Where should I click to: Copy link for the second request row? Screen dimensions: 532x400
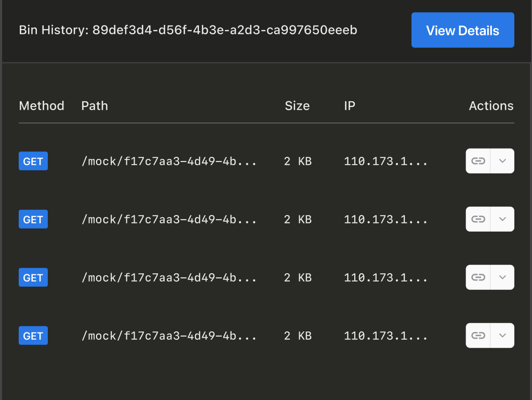click(x=478, y=219)
